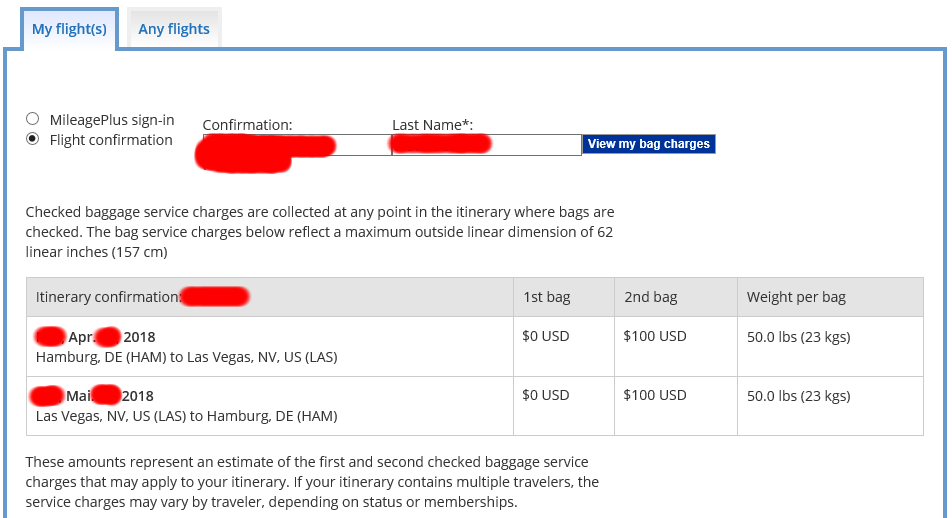Image resolution: width=952 pixels, height=518 pixels.
Task: Click weight 50.0 lbs in April flight row
Action: 798,337
